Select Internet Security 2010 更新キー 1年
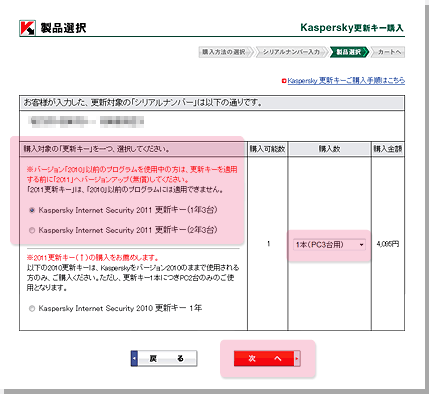This screenshot has height=394, width=429. [x=32, y=309]
